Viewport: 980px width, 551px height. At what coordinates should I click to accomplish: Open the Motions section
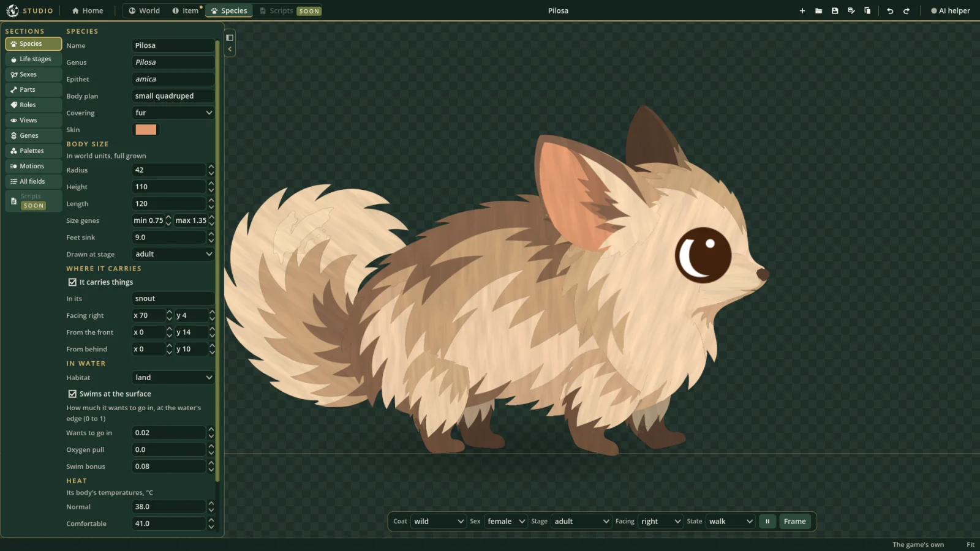[34, 167]
